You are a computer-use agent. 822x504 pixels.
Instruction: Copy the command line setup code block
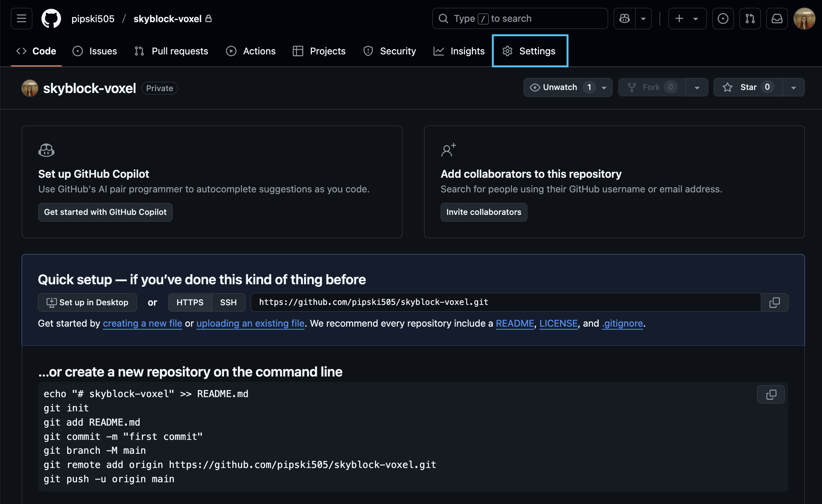point(771,394)
